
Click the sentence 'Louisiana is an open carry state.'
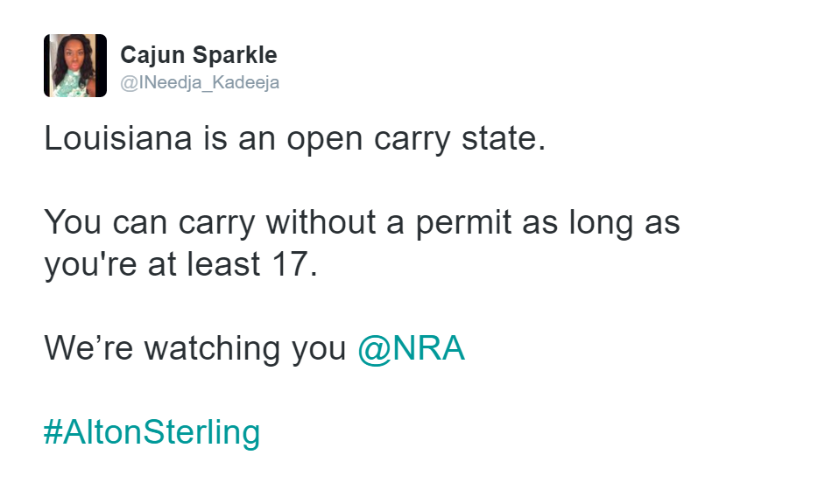pyautogui.click(x=295, y=139)
